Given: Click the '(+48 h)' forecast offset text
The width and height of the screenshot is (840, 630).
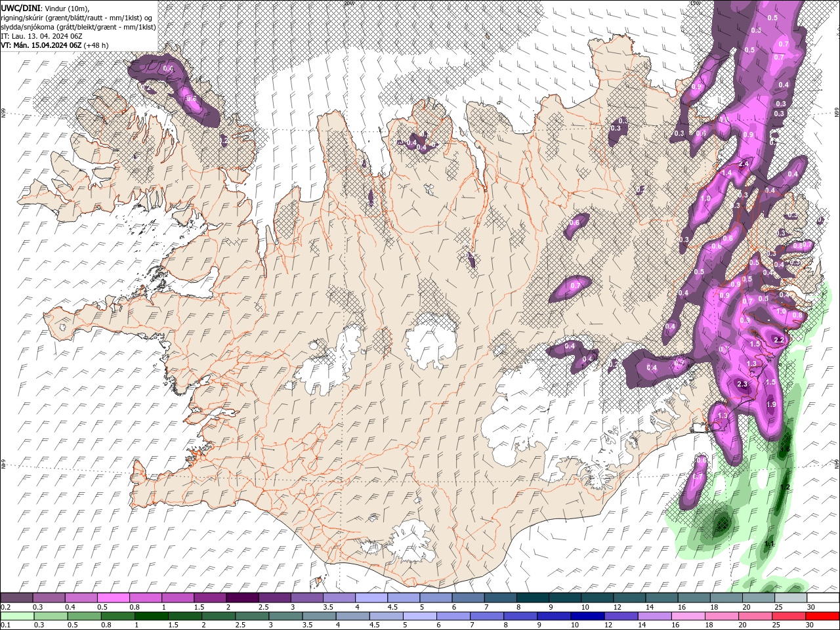Looking at the screenshot, I should point(96,45).
